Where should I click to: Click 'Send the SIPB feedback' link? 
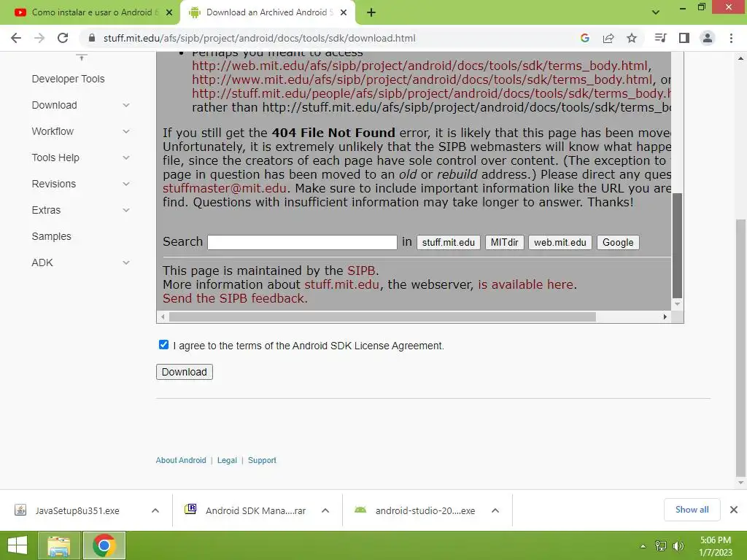pyautogui.click(x=233, y=298)
